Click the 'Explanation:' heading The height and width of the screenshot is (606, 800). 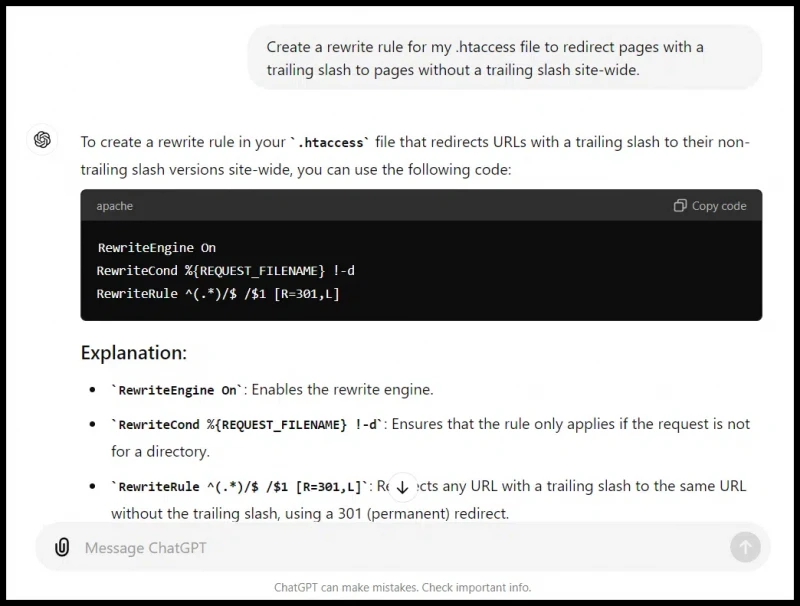[x=134, y=352]
